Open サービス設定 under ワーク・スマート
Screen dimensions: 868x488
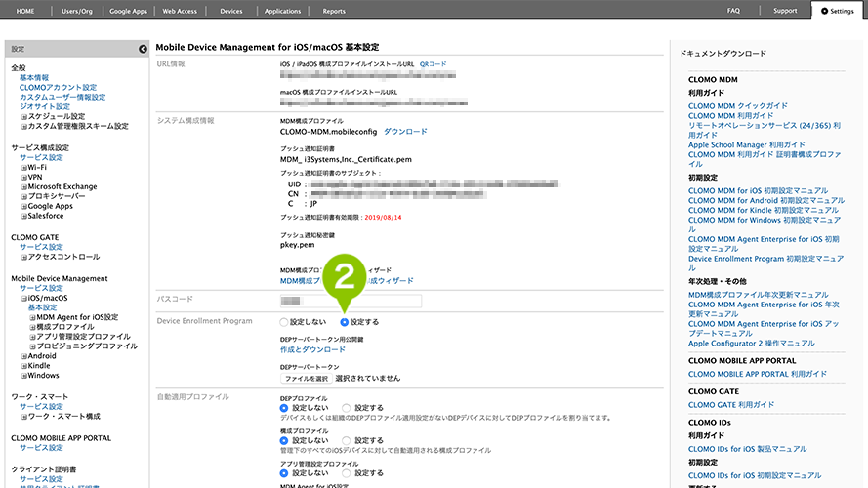click(42, 407)
